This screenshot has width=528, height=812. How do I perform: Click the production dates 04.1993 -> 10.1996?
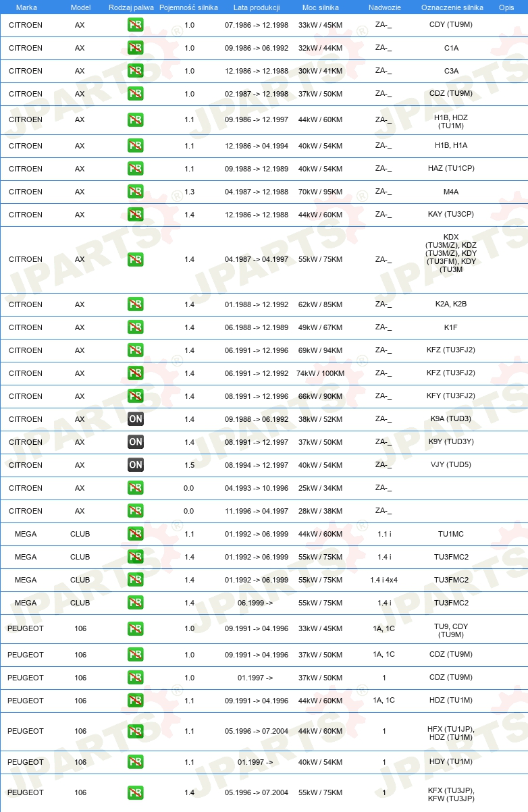tap(257, 488)
